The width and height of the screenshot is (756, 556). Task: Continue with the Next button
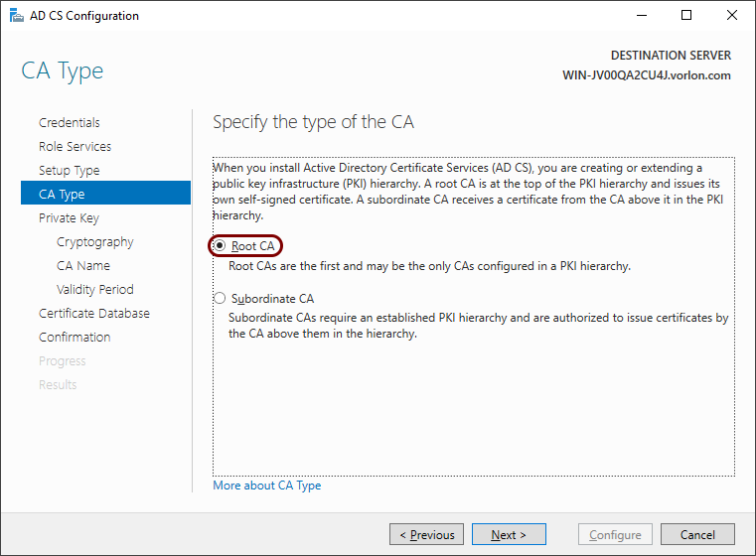(x=510, y=534)
